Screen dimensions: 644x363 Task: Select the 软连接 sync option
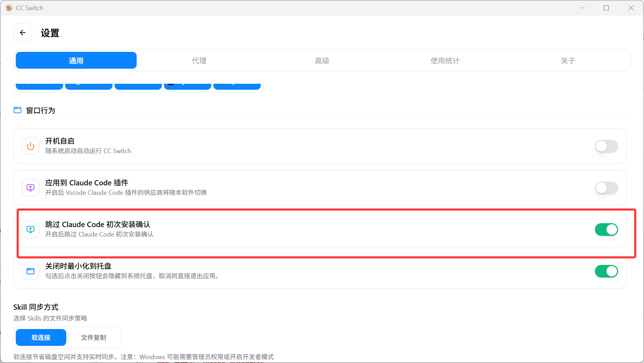tap(40, 337)
